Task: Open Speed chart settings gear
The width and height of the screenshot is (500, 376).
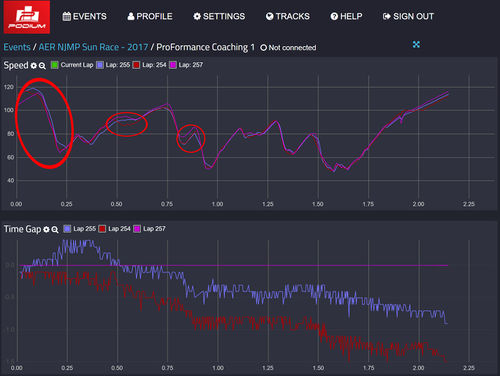Action: (x=34, y=66)
